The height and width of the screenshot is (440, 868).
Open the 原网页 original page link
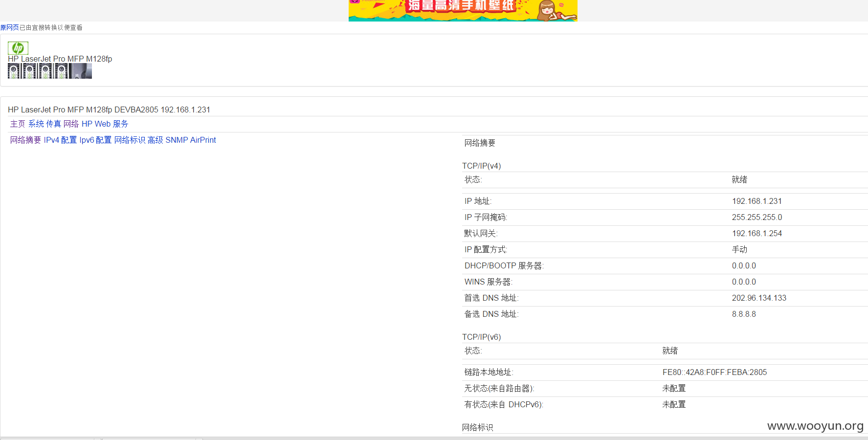click(9, 27)
